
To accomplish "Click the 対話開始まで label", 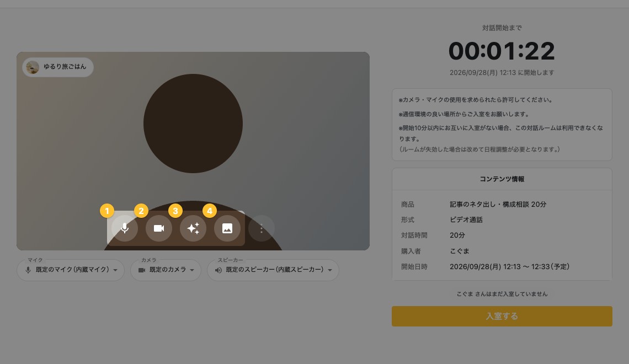I will click(502, 28).
